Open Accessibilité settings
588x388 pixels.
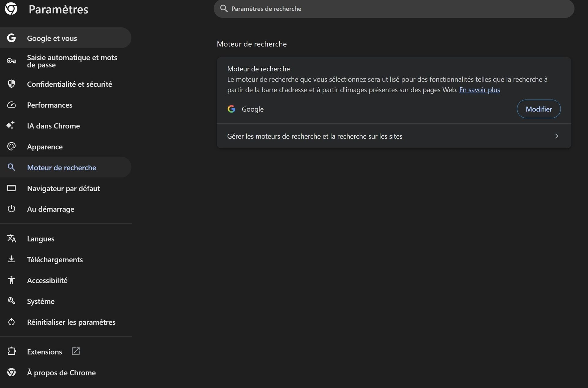tap(66, 280)
